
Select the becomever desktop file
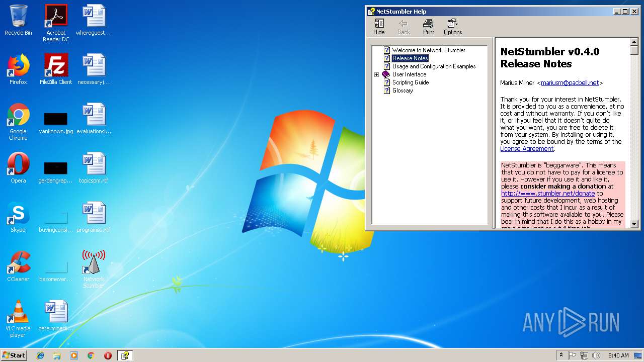click(x=56, y=271)
